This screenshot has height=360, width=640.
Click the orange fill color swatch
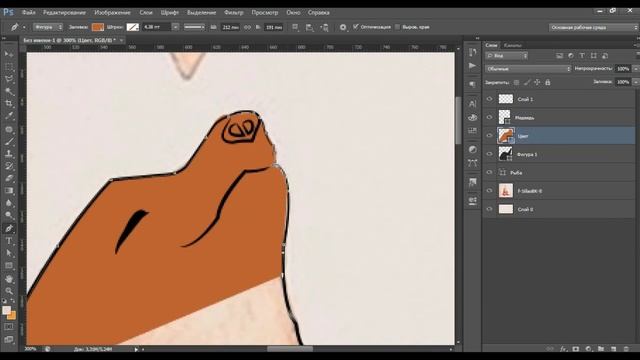click(x=98, y=27)
